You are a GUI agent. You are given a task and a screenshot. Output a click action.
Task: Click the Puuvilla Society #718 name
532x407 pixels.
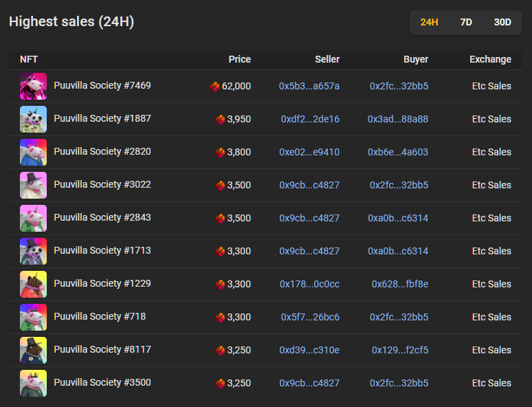point(100,316)
